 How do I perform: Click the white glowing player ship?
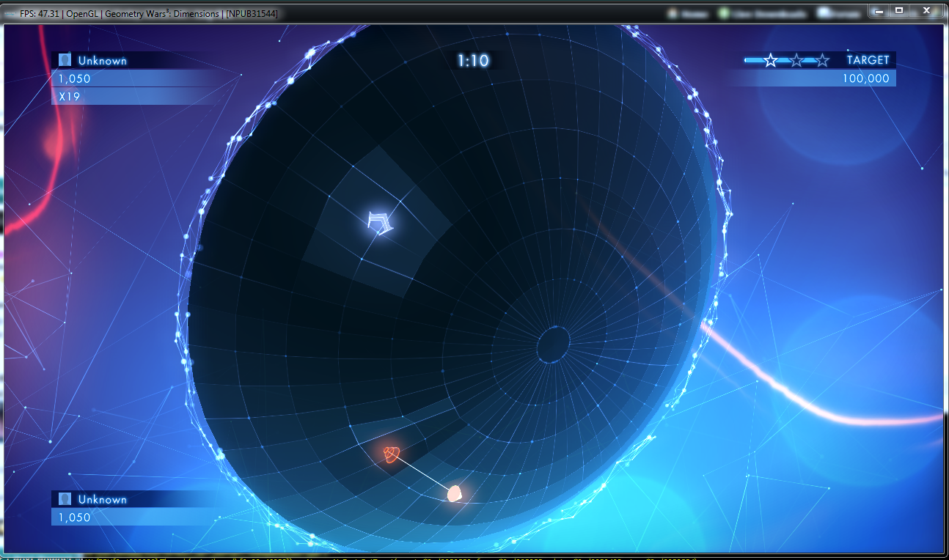tap(380, 221)
